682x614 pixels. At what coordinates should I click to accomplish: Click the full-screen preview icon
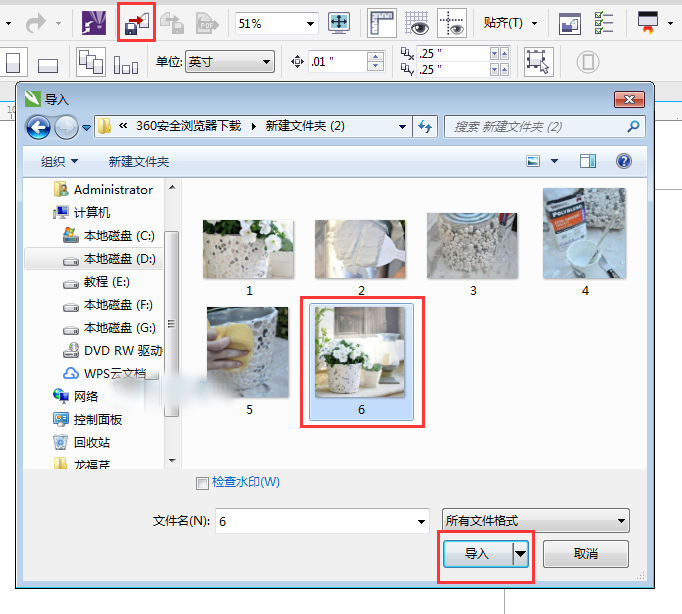tap(339, 23)
